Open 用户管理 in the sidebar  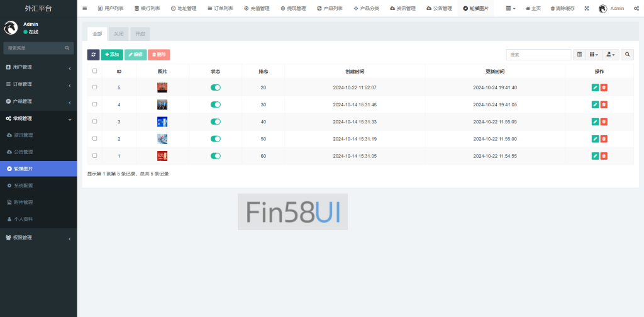click(x=38, y=67)
